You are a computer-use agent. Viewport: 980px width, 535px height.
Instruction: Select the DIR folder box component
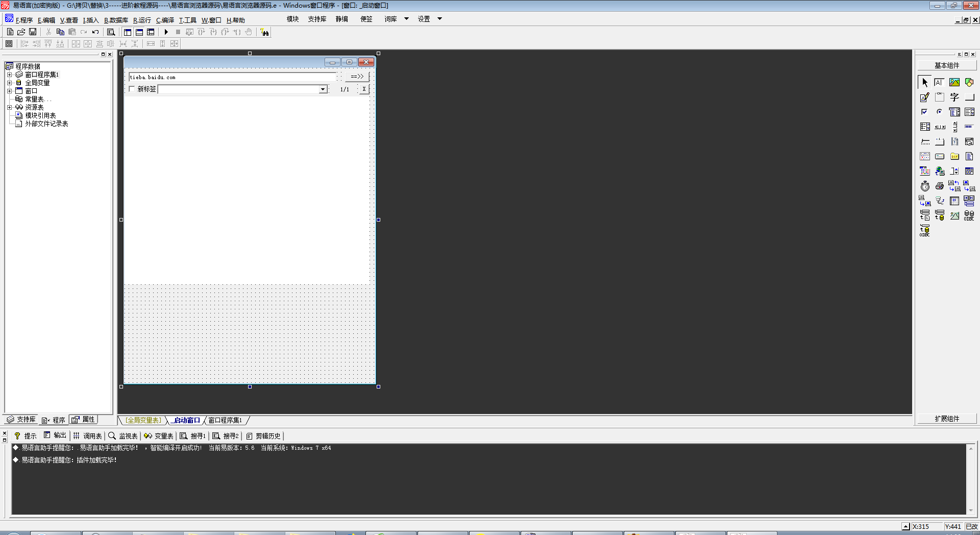point(954,156)
